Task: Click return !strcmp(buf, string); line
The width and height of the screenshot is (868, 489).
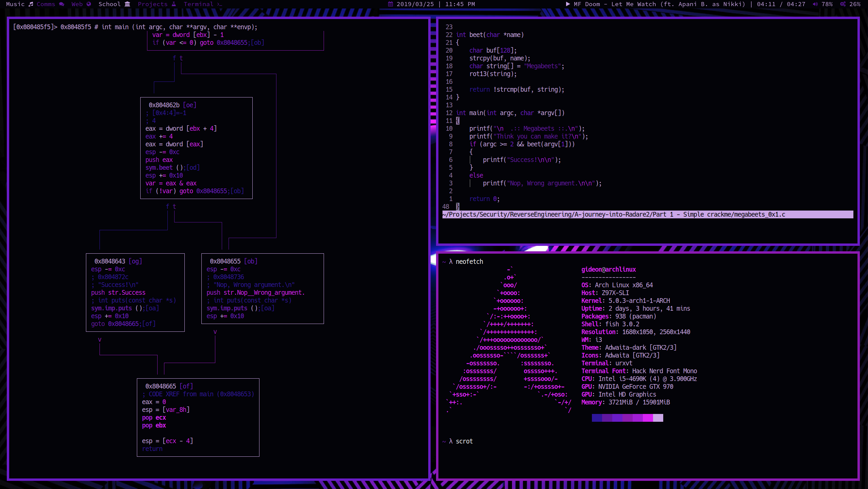Action: click(x=517, y=89)
